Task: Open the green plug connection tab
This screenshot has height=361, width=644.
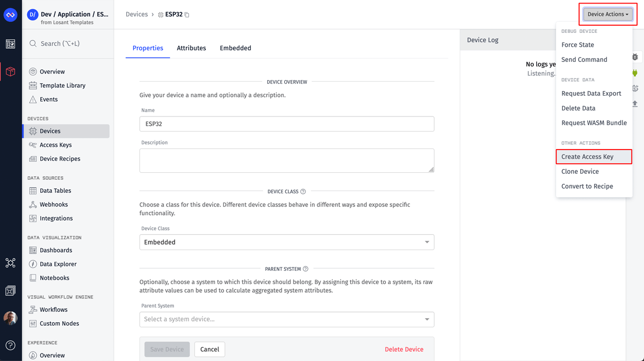Action: 635,73
